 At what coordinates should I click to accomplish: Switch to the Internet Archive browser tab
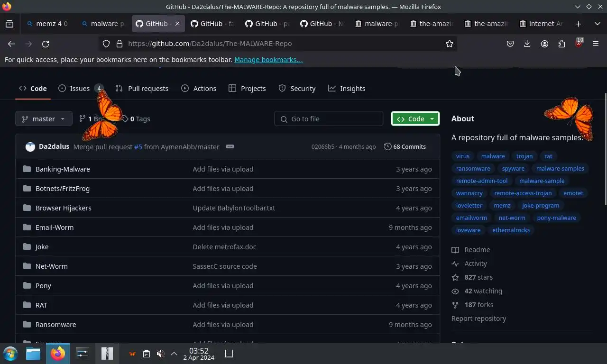542,24
